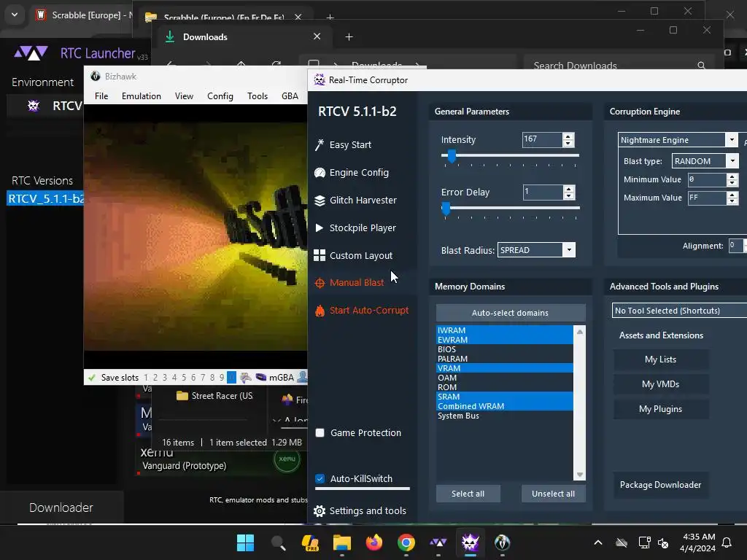Open Easy Start in the RTC sidebar

tap(350, 145)
